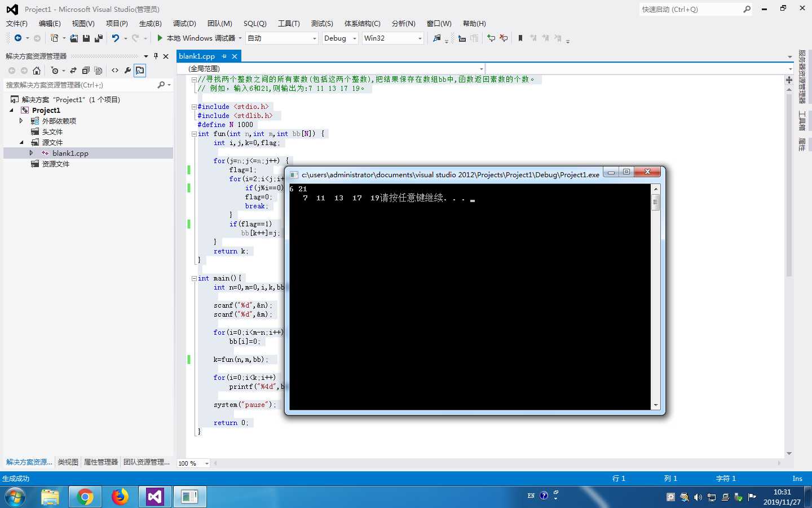The image size is (812, 508).
Task: Open the 文件(F) menu
Action: point(16,23)
